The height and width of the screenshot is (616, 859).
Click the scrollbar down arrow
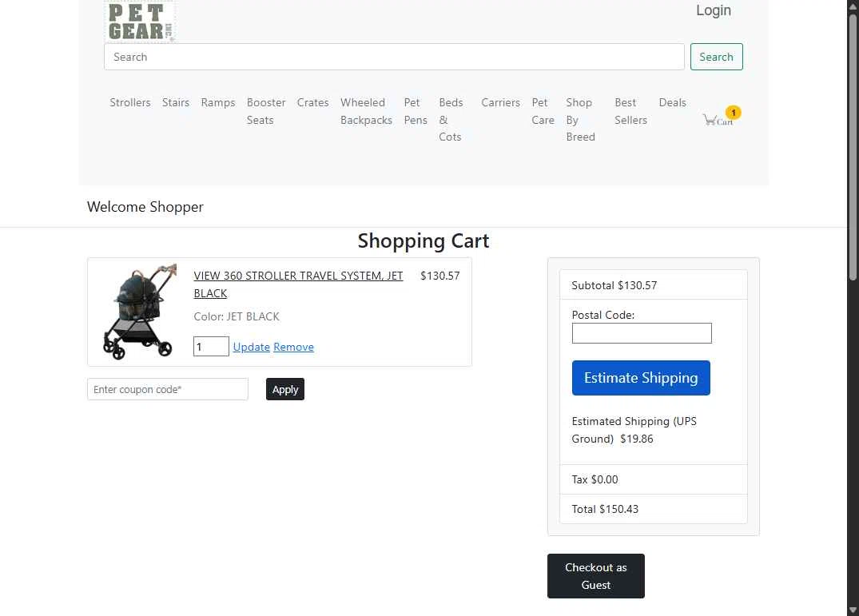(853, 610)
